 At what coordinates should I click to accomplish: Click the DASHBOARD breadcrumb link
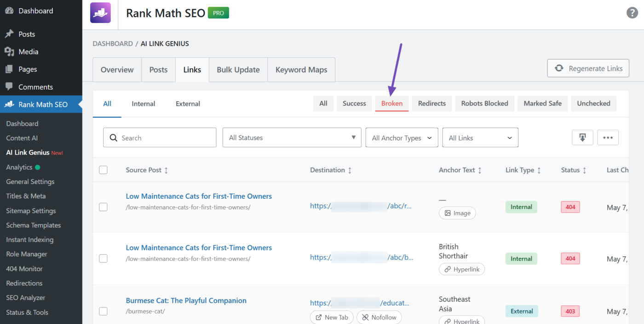click(x=113, y=44)
